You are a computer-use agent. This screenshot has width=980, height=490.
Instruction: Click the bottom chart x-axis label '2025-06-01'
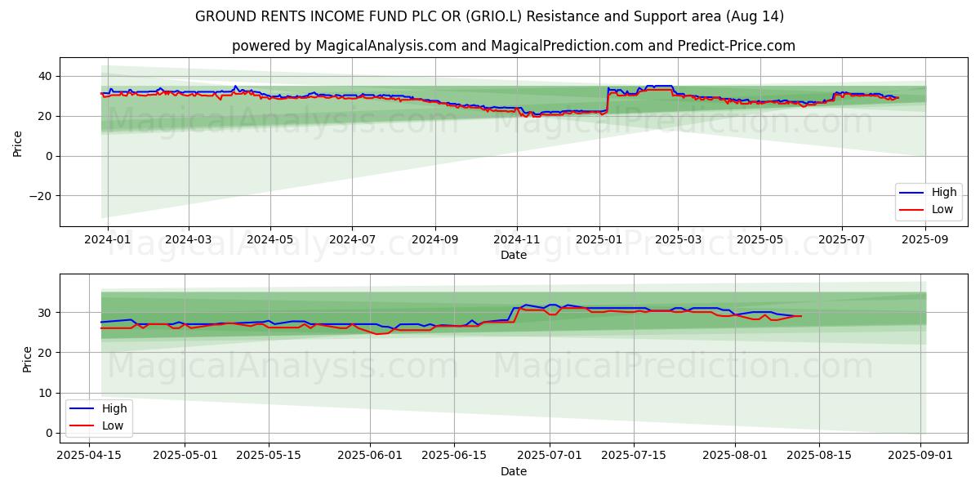(x=370, y=456)
